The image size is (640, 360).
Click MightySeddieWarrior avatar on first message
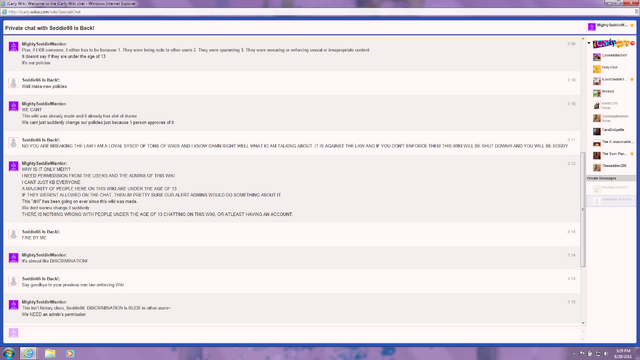point(13,47)
